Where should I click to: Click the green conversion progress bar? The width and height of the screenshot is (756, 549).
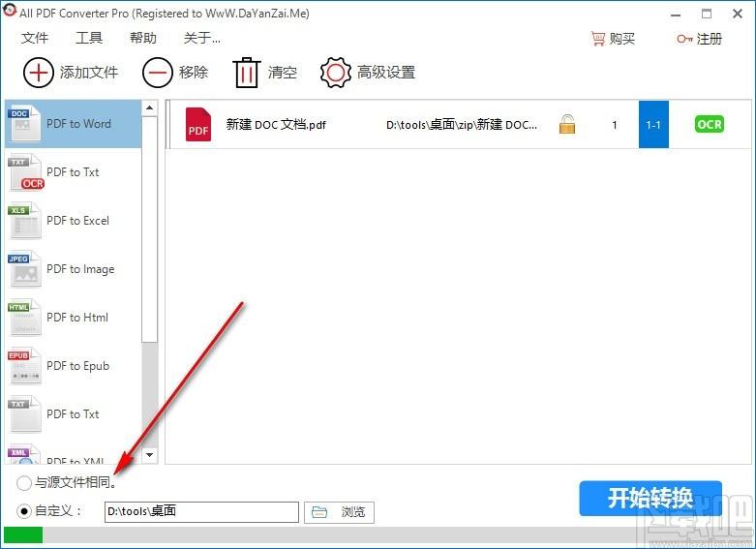[23, 535]
